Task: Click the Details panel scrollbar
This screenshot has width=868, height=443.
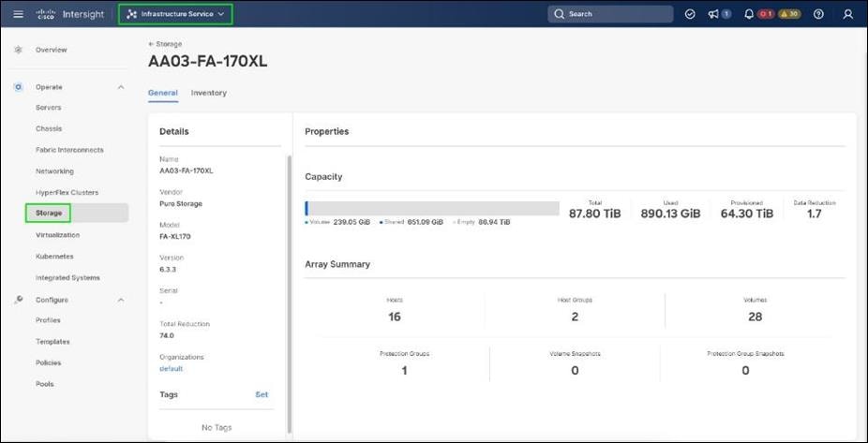Action: [x=288, y=293]
